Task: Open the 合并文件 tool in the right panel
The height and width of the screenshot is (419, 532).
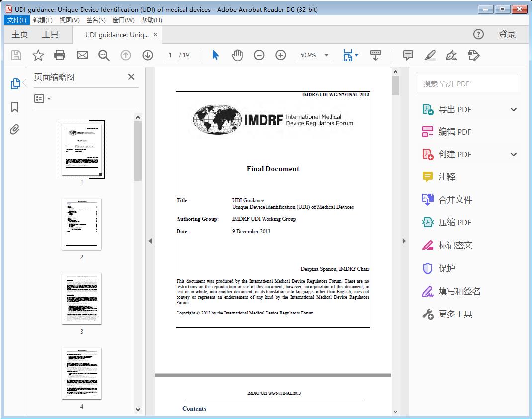Action: coord(455,199)
